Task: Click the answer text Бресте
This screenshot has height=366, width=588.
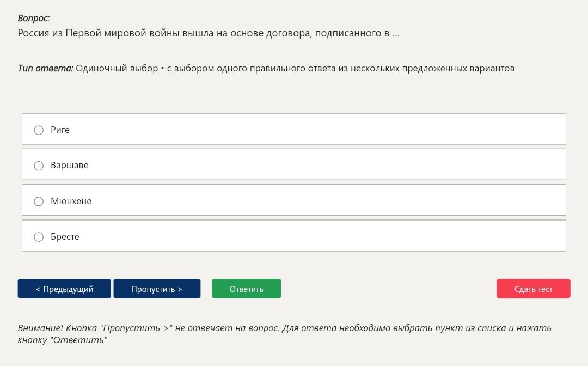Action: 65,236
